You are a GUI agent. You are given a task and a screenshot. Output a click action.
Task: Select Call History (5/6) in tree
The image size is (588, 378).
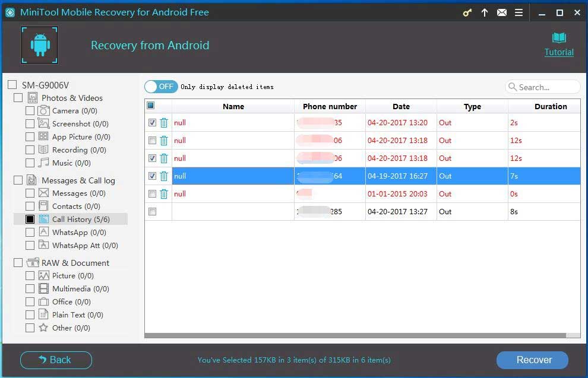(81, 219)
